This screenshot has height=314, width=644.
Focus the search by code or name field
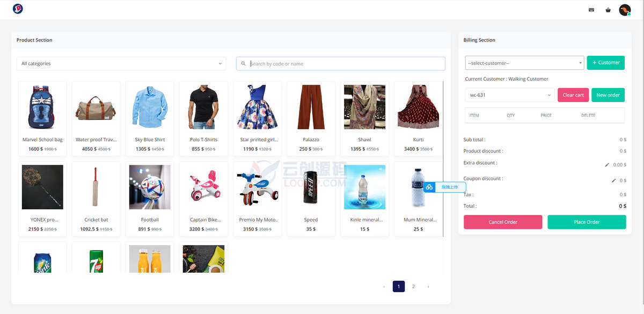click(341, 63)
